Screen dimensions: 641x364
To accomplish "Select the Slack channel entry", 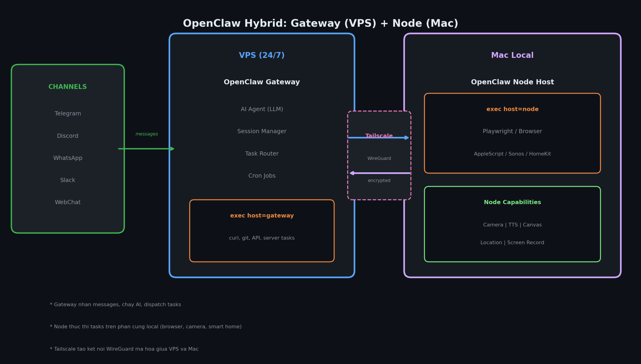I will (68, 180).
